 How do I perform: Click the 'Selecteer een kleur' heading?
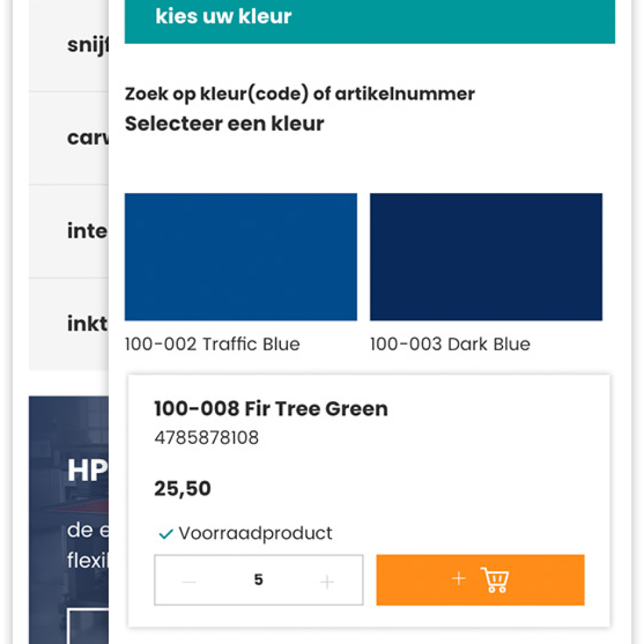(225, 123)
